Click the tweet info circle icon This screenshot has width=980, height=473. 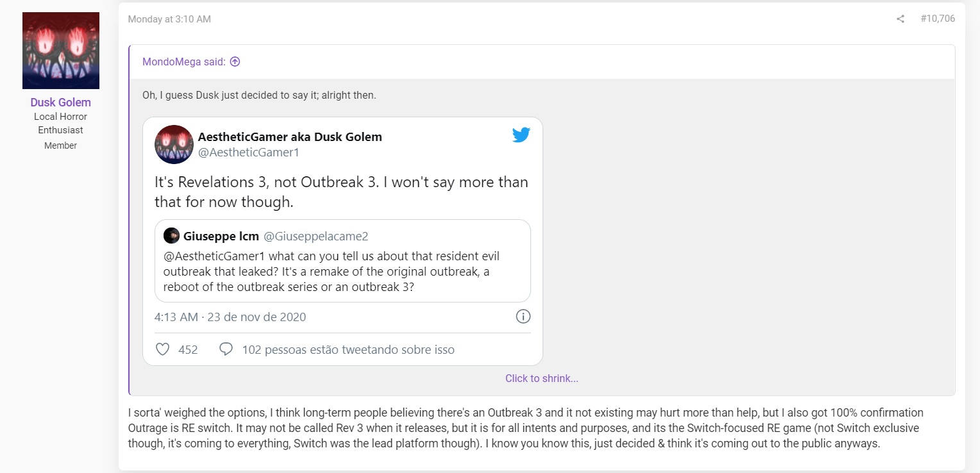(523, 317)
